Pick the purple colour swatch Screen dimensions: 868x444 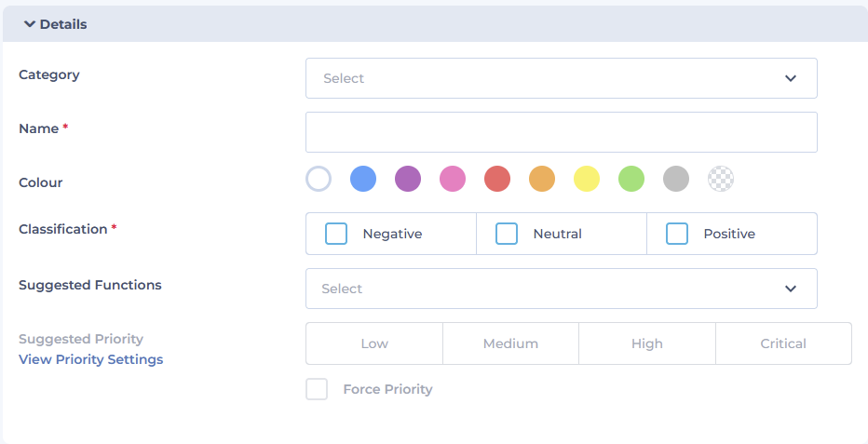pyautogui.click(x=408, y=179)
